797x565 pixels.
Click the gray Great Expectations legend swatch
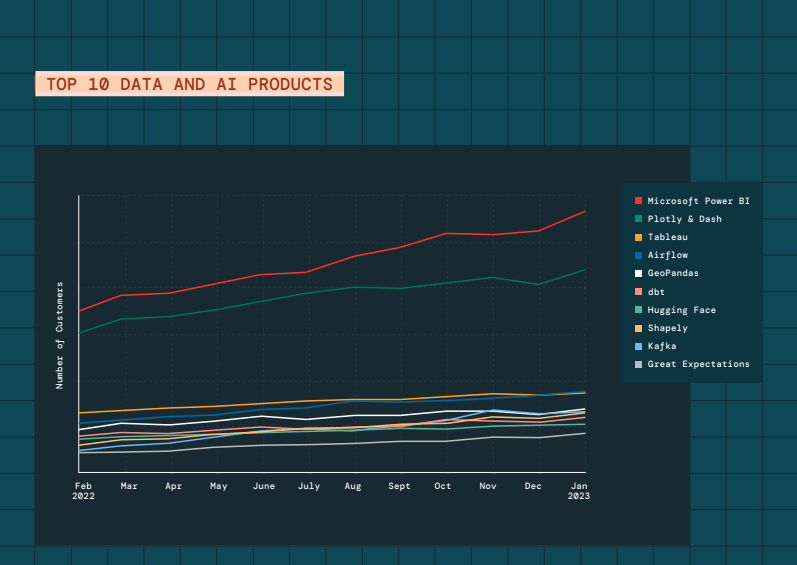coord(638,364)
